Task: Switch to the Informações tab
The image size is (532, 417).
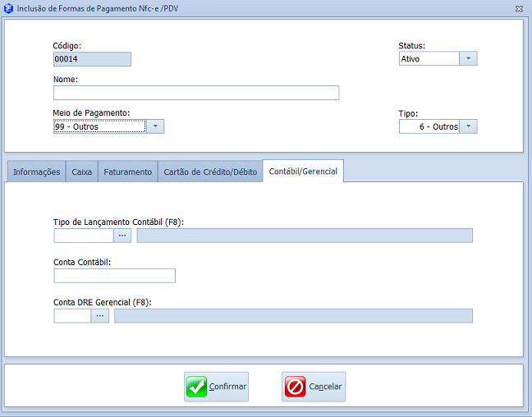Action: 36,172
